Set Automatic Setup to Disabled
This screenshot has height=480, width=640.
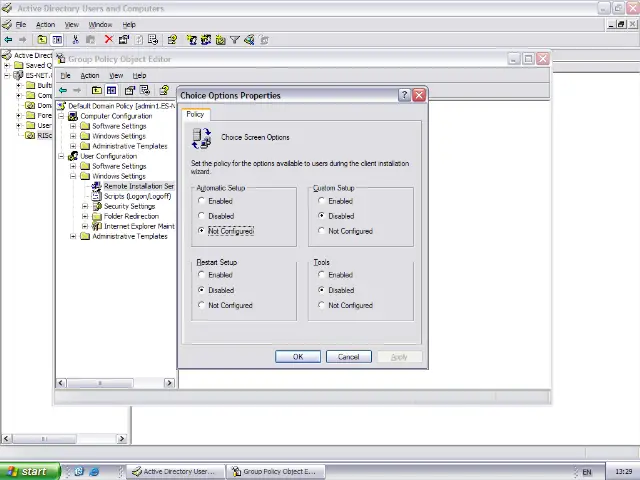201,216
